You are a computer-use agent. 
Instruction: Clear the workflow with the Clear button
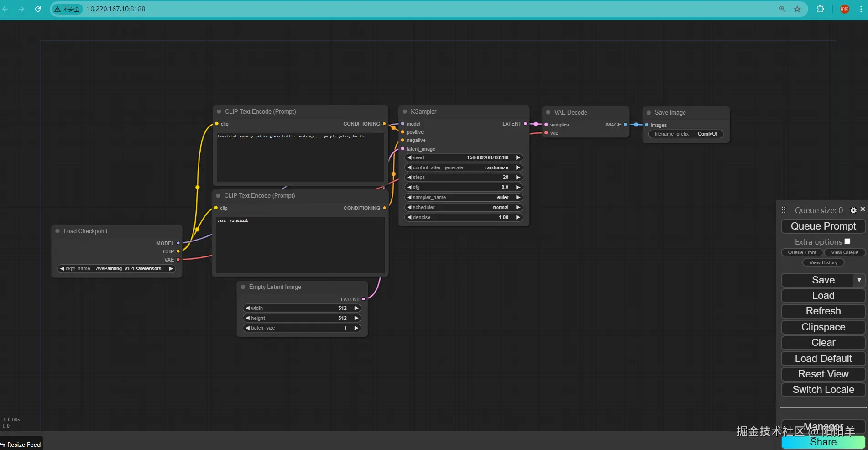823,343
